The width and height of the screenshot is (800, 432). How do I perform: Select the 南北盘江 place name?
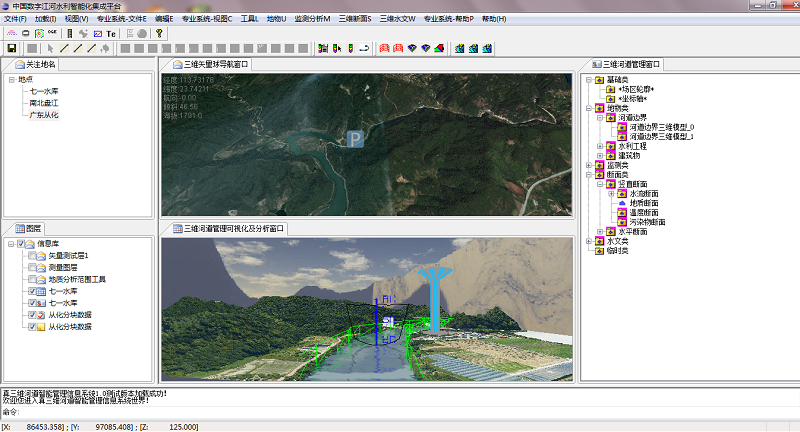pos(44,103)
